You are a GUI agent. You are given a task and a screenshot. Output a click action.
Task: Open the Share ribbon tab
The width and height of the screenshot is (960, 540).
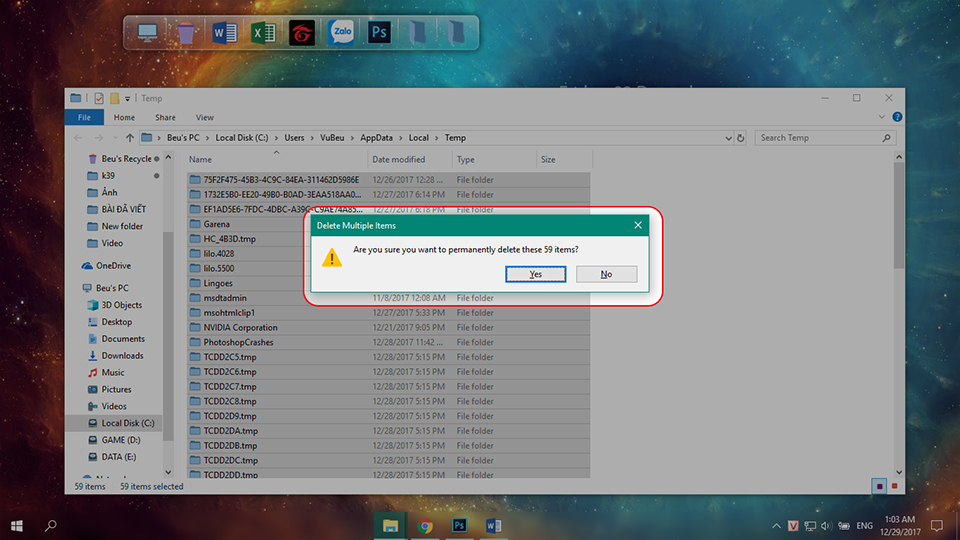click(165, 117)
